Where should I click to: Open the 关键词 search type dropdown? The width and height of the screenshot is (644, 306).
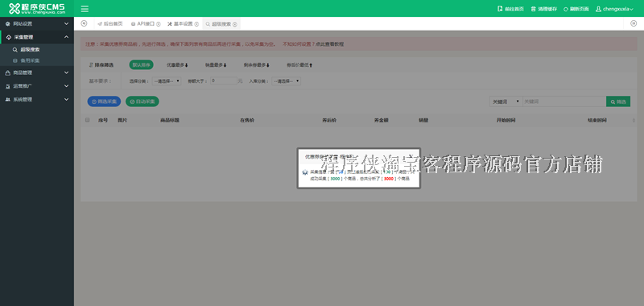point(506,101)
